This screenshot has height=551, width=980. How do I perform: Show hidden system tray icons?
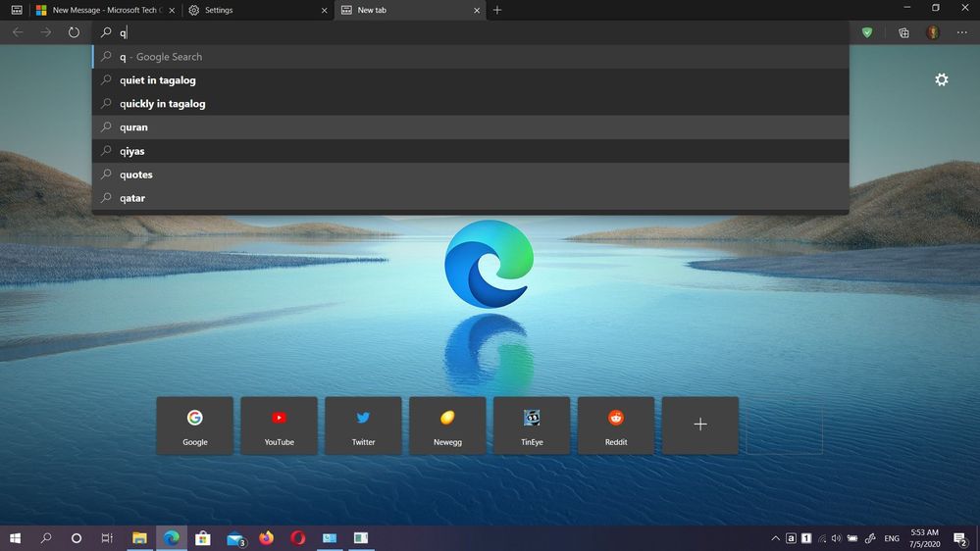pos(775,538)
